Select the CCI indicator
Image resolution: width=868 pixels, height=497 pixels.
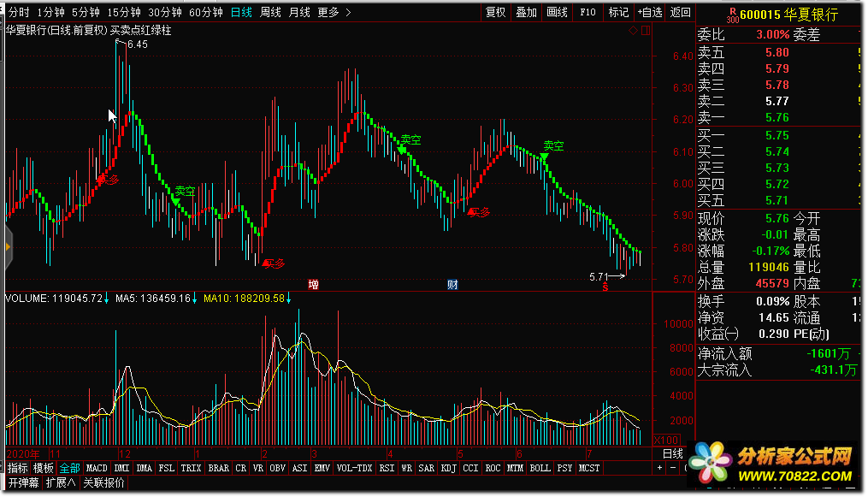470,468
